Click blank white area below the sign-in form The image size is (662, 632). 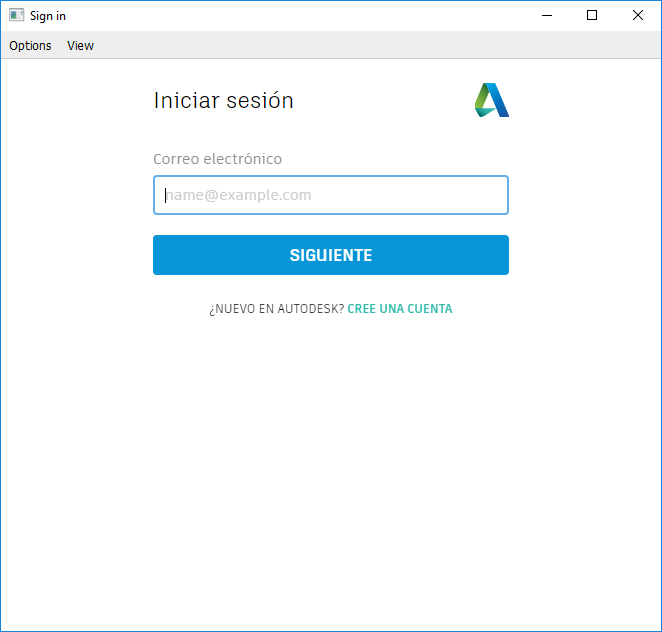[330, 470]
